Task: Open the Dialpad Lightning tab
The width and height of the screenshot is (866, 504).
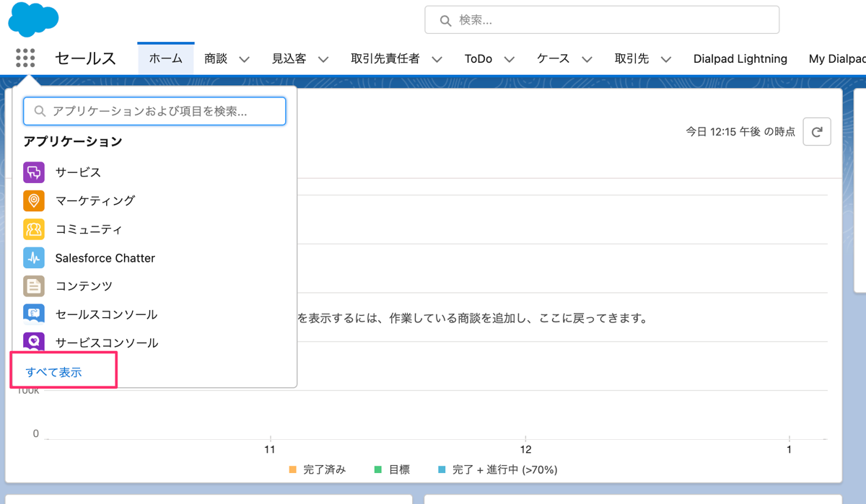Action: pyautogui.click(x=740, y=58)
